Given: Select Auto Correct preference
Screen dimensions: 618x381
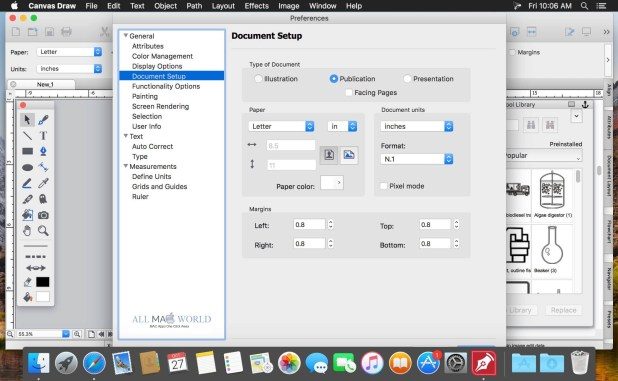Looking at the screenshot, I should [x=153, y=147].
